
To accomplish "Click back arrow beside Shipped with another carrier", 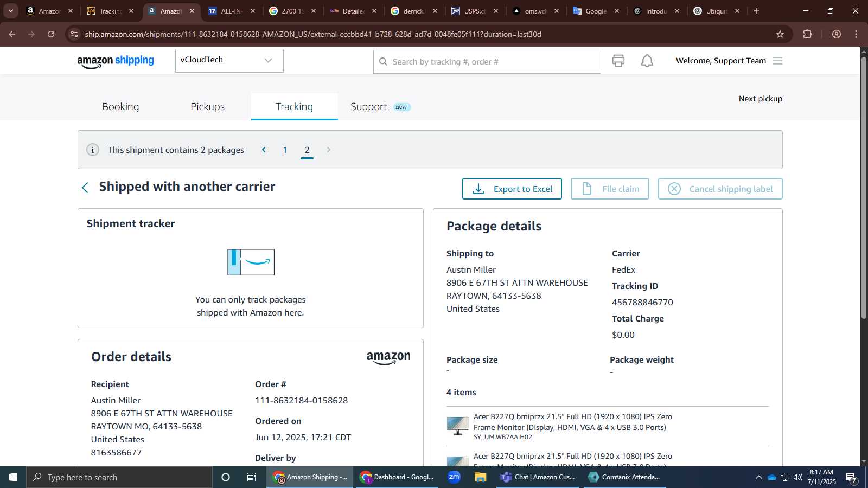I will click(x=85, y=188).
